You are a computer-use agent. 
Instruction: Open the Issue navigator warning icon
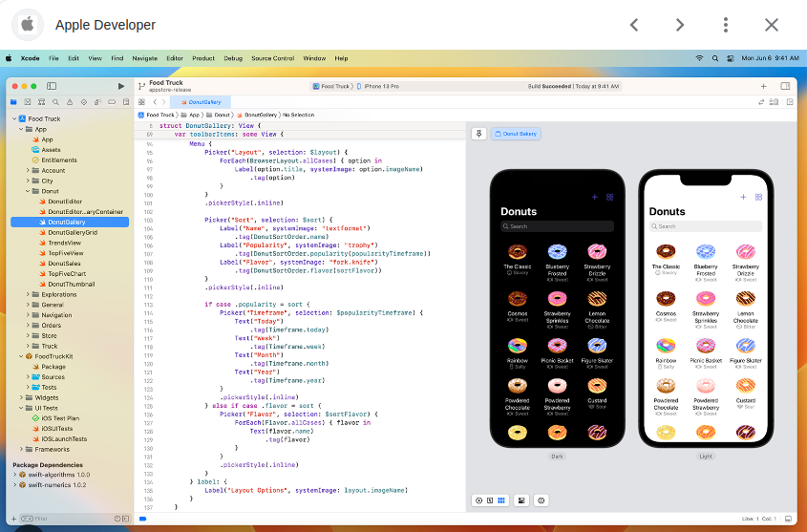click(x=70, y=102)
